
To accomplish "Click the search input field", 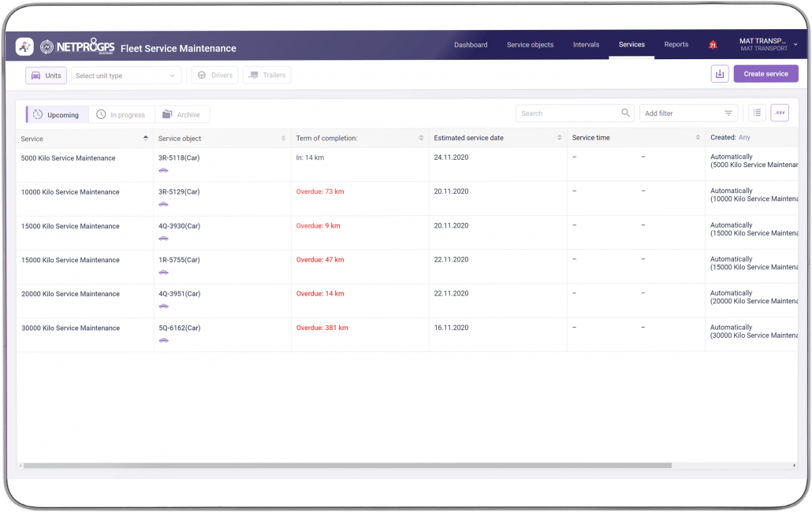I will click(x=568, y=113).
